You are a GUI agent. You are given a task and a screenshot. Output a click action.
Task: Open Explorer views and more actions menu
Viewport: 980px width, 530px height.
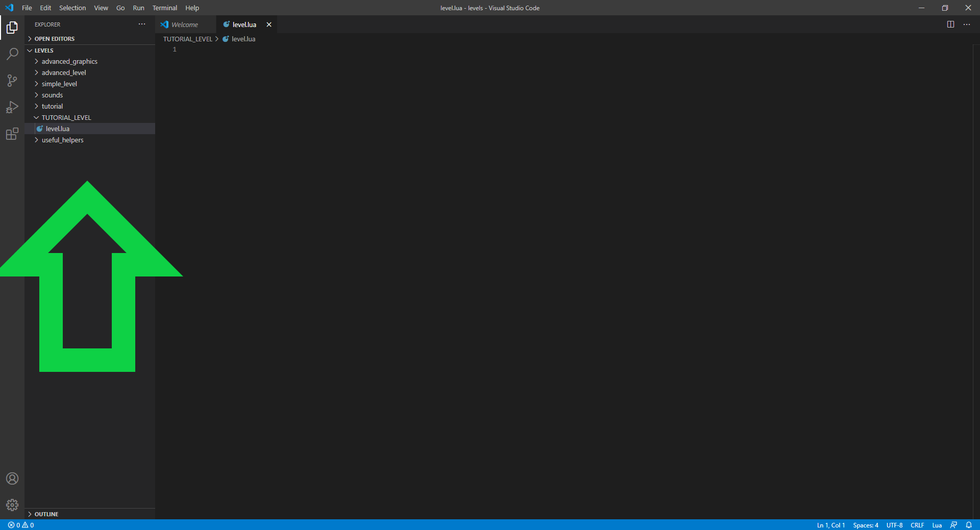(142, 24)
